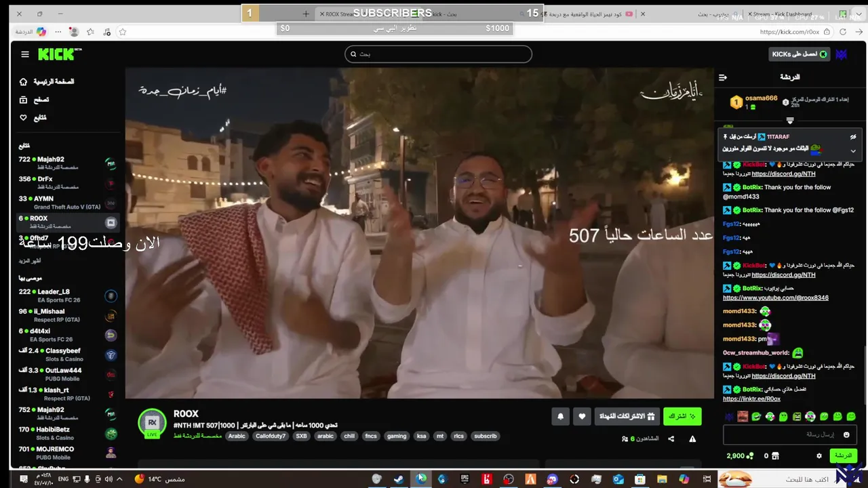Click 0cw_streamhub_world username in chat

click(756, 353)
